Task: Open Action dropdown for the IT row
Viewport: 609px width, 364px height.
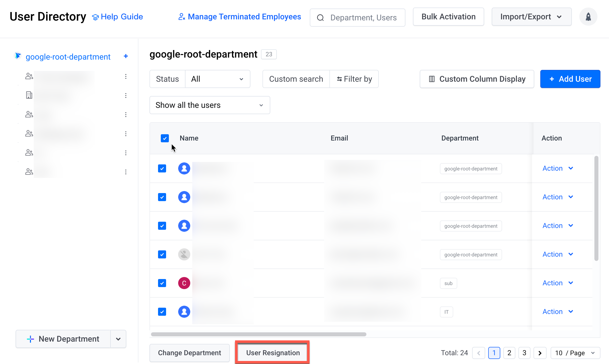Action: (558, 312)
